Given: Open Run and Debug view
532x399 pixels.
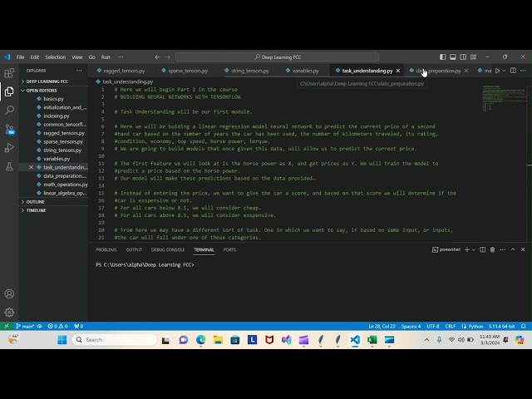Looking at the screenshot, I should click(x=9, y=148).
